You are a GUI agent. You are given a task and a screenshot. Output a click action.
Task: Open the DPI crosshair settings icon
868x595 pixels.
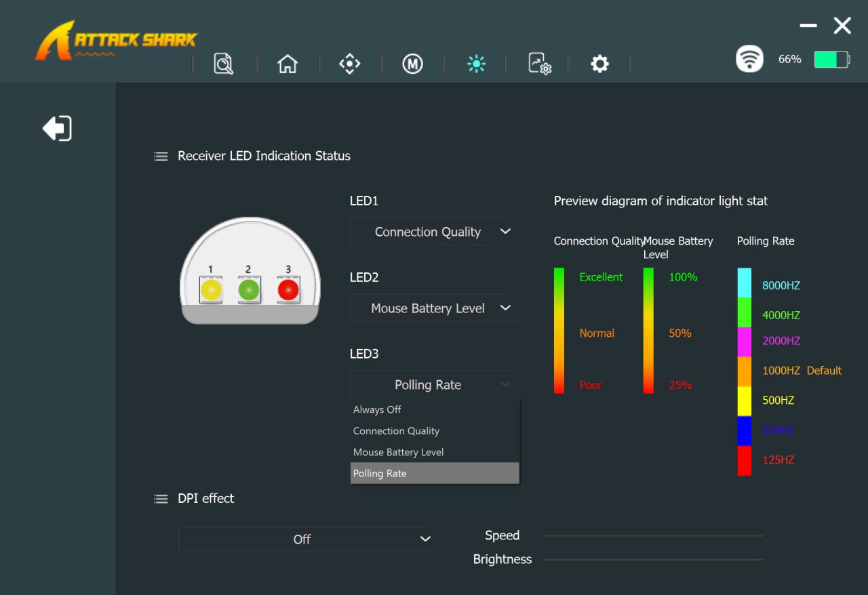(349, 64)
